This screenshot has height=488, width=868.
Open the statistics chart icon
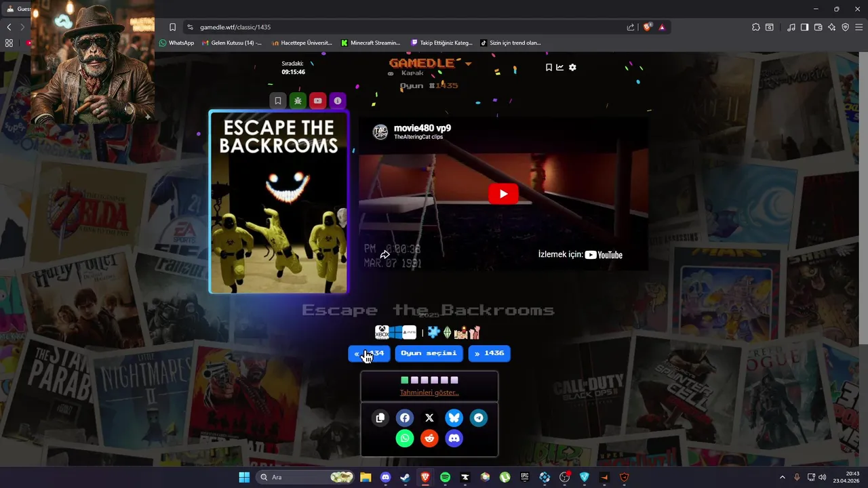click(560, 67)
